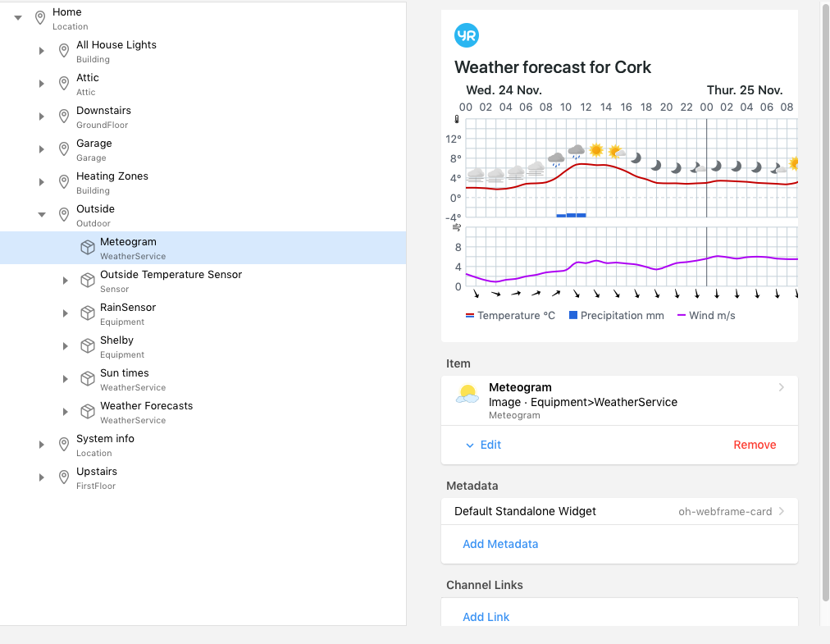The height and width of the screenshot is (644, 830).
Task: Click the YR logo icon
Action: point(467,35)
